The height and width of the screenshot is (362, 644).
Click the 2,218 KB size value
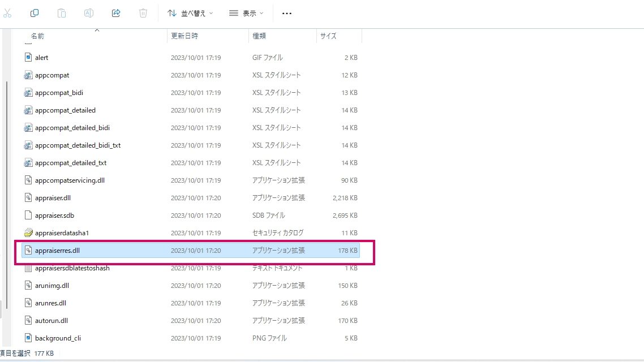pyautogui.click(x=345, y=198)
